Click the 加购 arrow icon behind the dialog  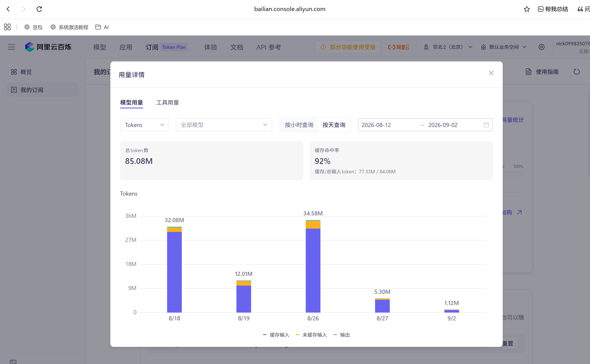click(x=519, y=212)
